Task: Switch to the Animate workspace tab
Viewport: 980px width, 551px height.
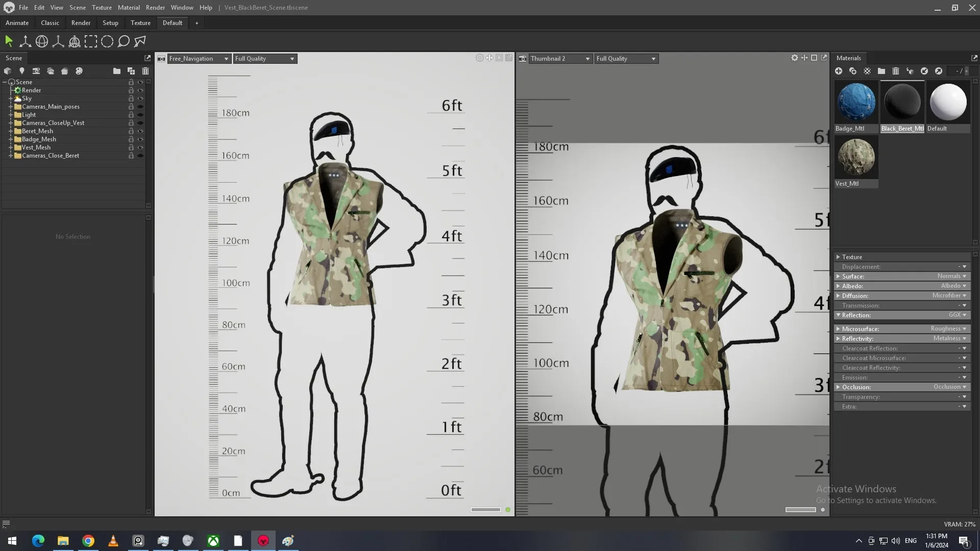Action: [17, 23]
